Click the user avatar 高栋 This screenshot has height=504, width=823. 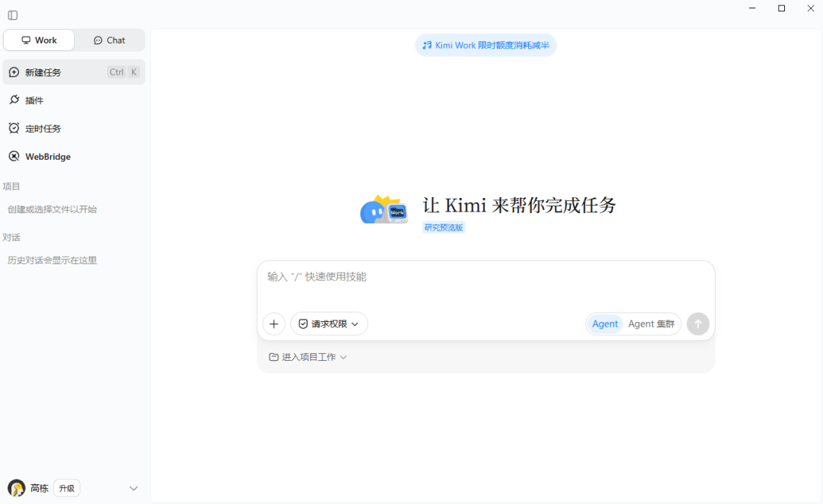[x=16, y=488]
